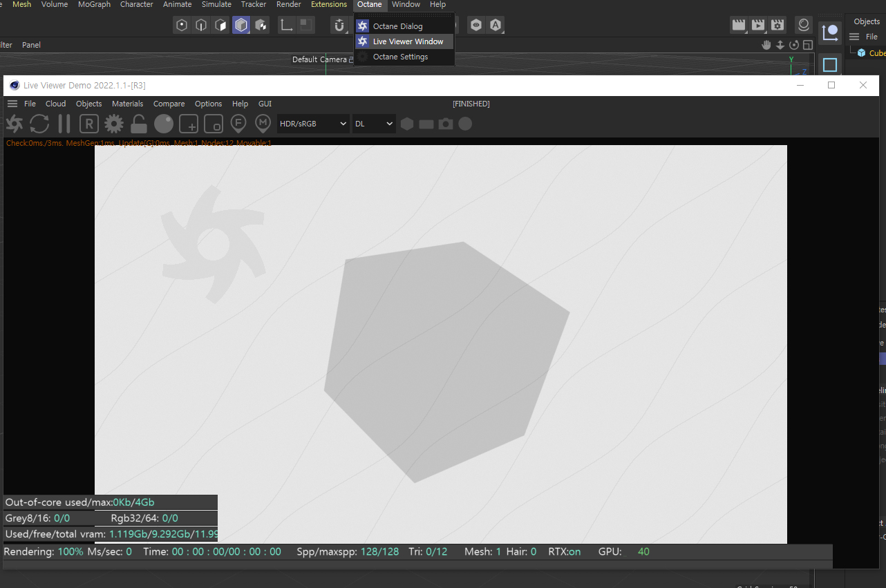This screenshot has height=588, width=886.
Task: Click the film region square icon
Action: click(x=214, y=124)
